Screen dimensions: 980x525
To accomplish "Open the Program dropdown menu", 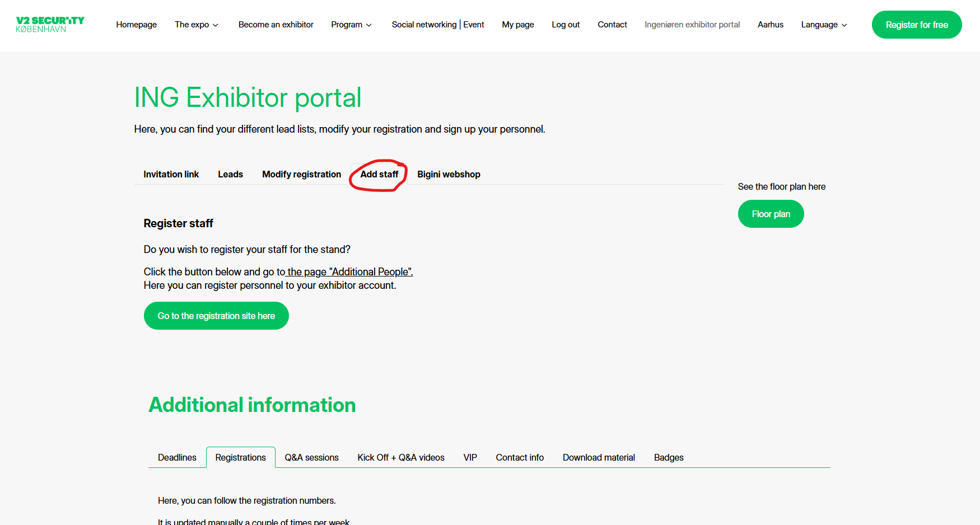I will coord(351,25).
